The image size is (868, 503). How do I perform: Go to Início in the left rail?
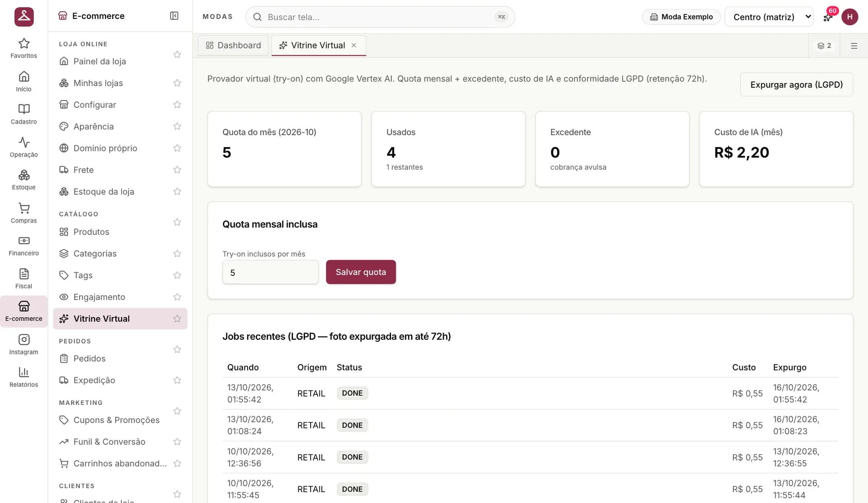pyautogui.click(x=24, y=81)
